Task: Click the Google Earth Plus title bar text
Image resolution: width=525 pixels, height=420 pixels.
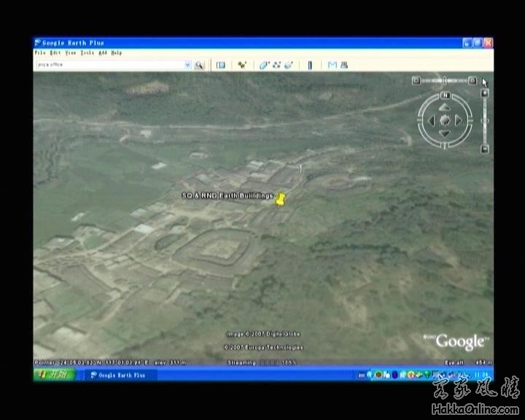Action: [74, 43]
